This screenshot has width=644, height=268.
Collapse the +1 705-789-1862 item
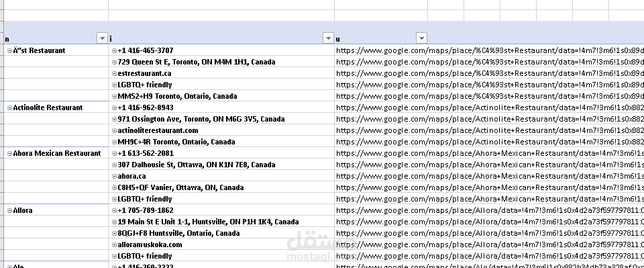115,210
